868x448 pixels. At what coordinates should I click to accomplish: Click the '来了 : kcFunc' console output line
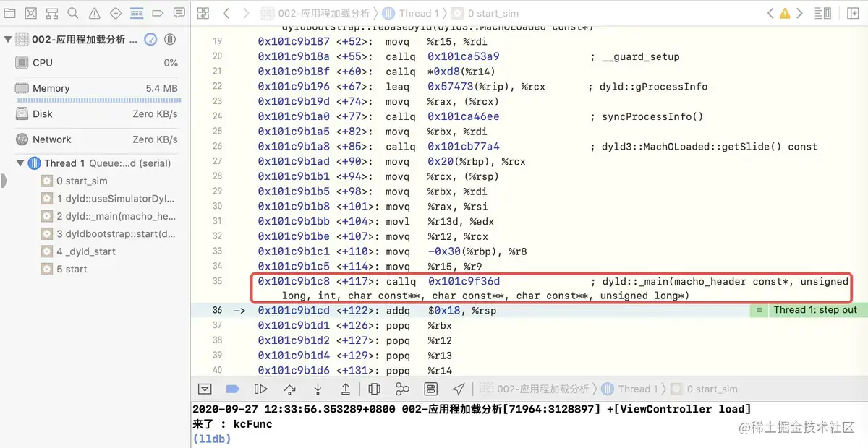[233, 424]
